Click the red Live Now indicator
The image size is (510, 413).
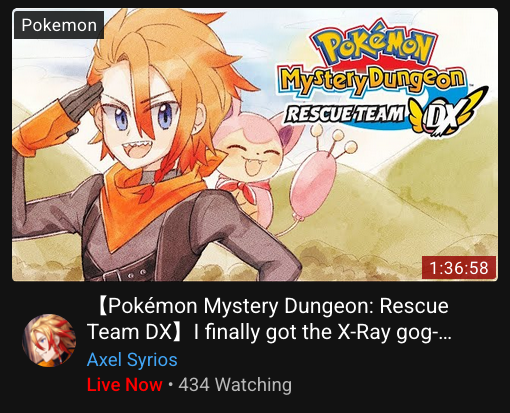(125, 385)
